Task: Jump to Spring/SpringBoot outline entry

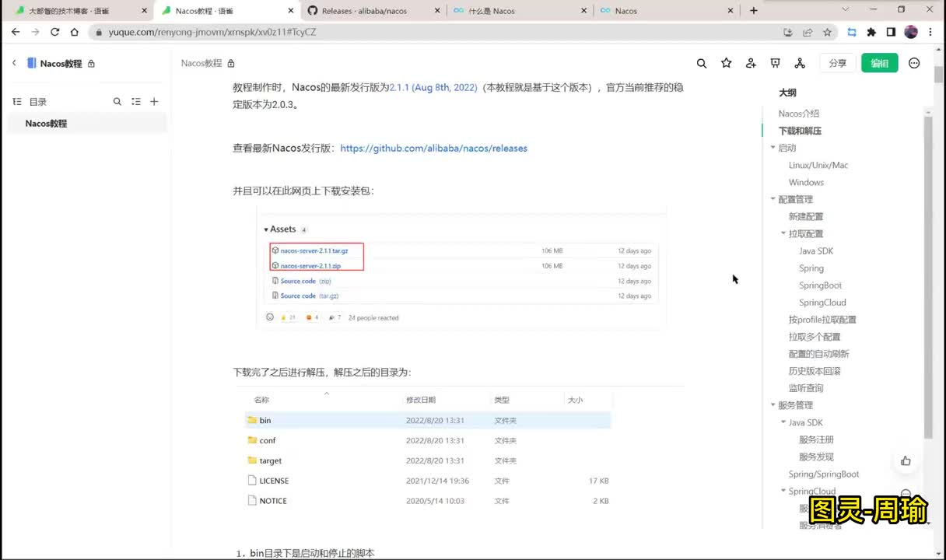Action: pos(824,474)
